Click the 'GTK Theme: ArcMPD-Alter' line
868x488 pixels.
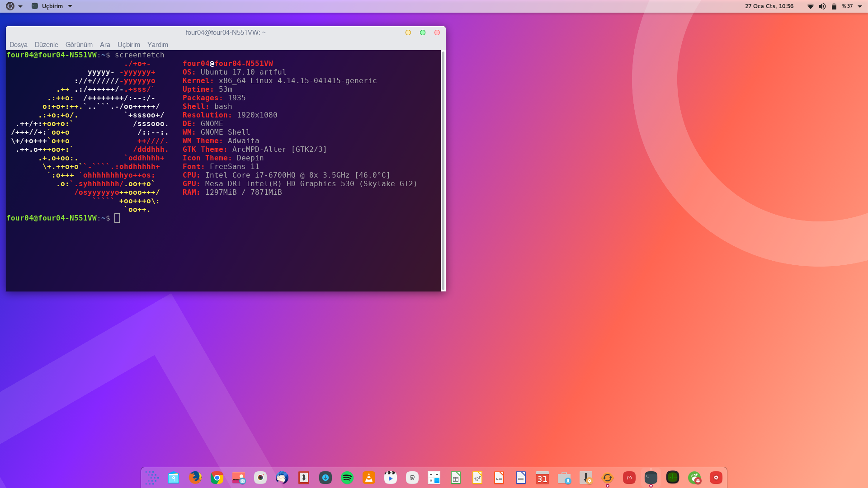point(255,150)
